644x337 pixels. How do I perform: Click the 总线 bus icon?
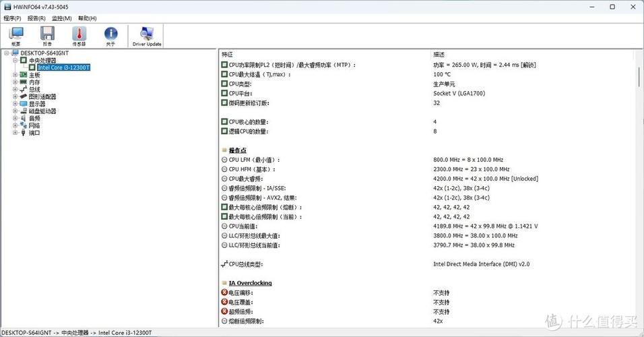pos(24,89)
